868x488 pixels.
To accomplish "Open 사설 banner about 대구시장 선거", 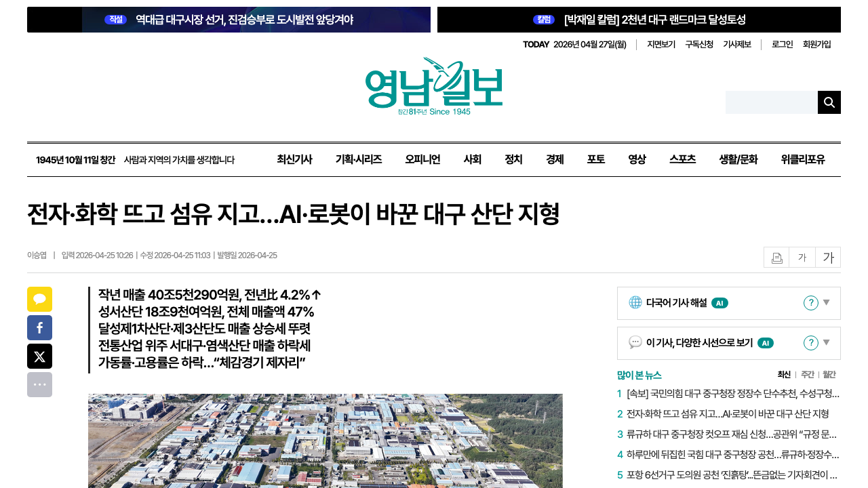I will tap(229, 20).
